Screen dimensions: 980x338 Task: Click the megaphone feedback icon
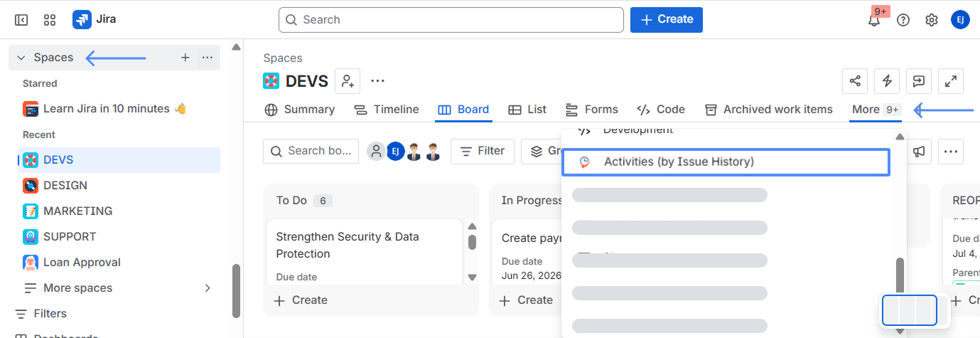coord(920,151)
